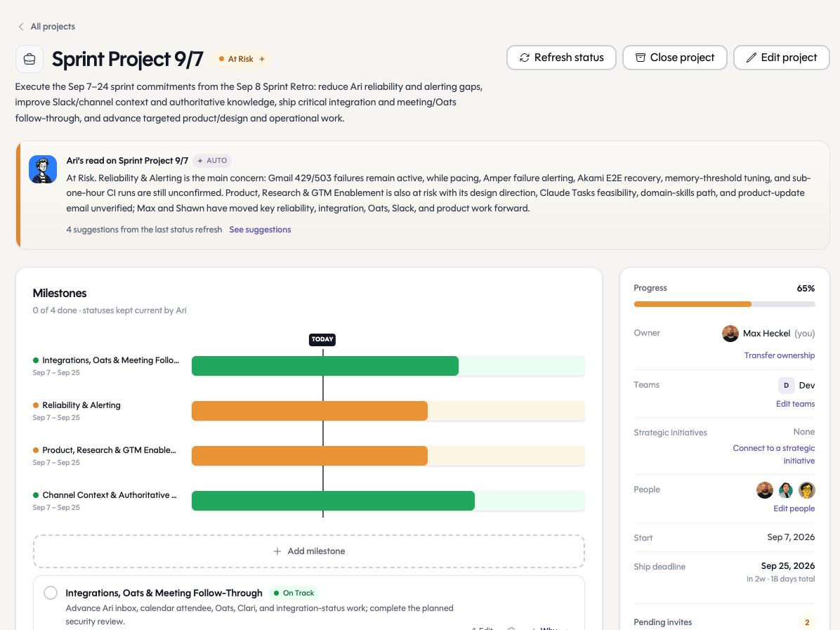This screenshot has width=840, height=630.
Task: Open the At Risk status badge
Action: (x=242, y=59)
